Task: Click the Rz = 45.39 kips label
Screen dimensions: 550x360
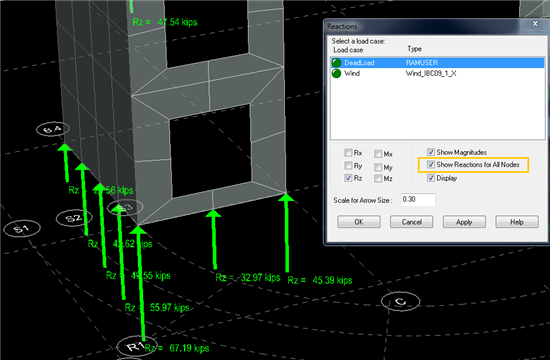Action: [320, 280]
